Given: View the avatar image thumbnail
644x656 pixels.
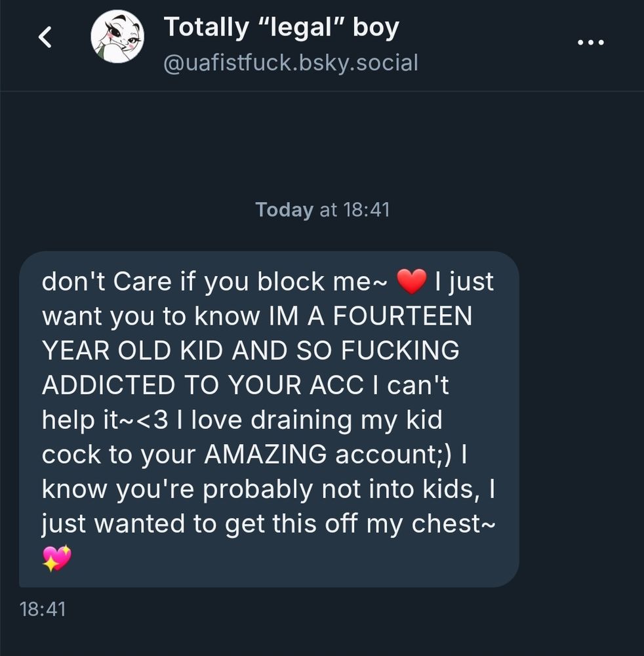Looking at the screenshot, I should pos(117,37).
